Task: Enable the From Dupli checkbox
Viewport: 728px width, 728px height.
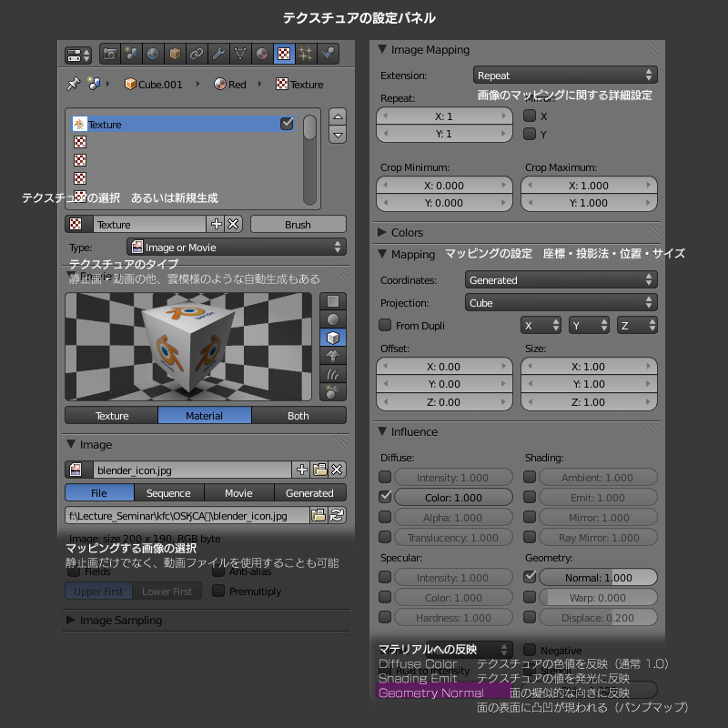Action: tap(386, 325)
